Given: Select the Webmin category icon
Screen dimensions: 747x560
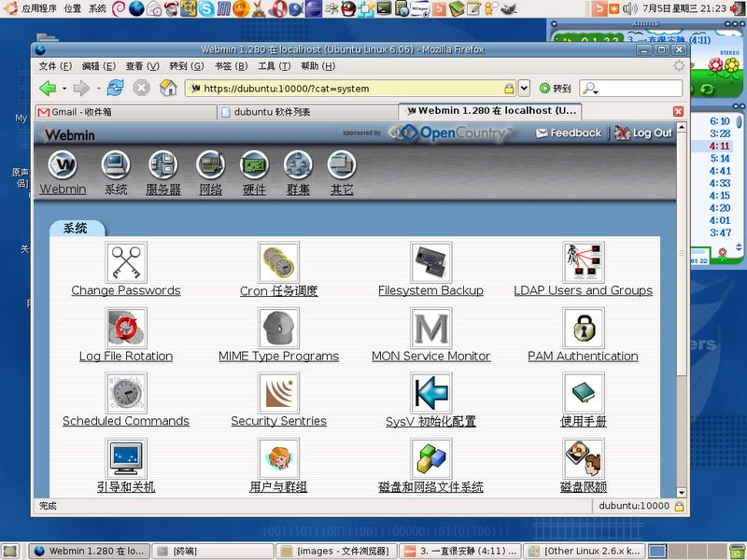Looking at the screenshot, I should coord(63,165).
